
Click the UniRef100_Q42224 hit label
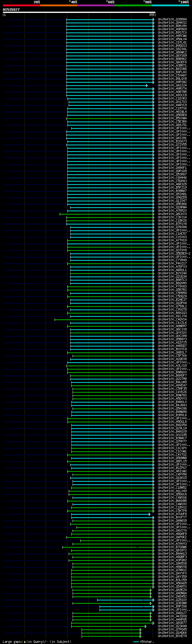172,85
